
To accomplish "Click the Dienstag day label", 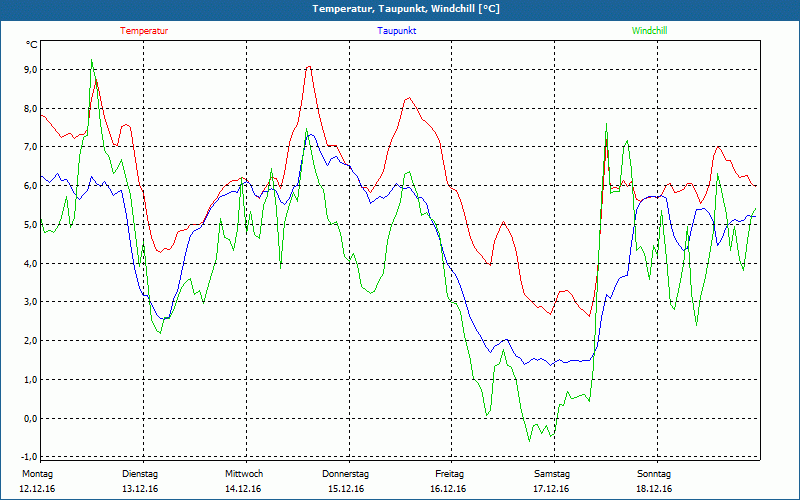I will (140, 474).
